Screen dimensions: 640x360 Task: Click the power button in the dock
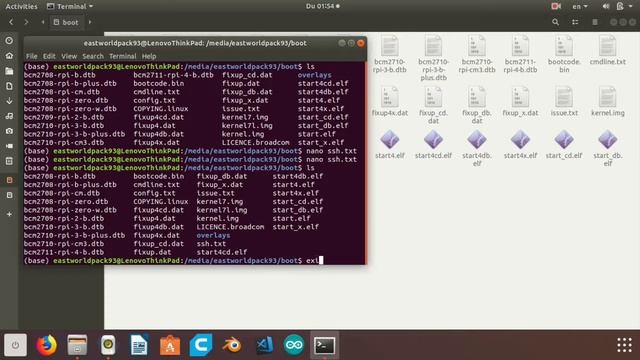pyautogui.click(x=16, y=345)
